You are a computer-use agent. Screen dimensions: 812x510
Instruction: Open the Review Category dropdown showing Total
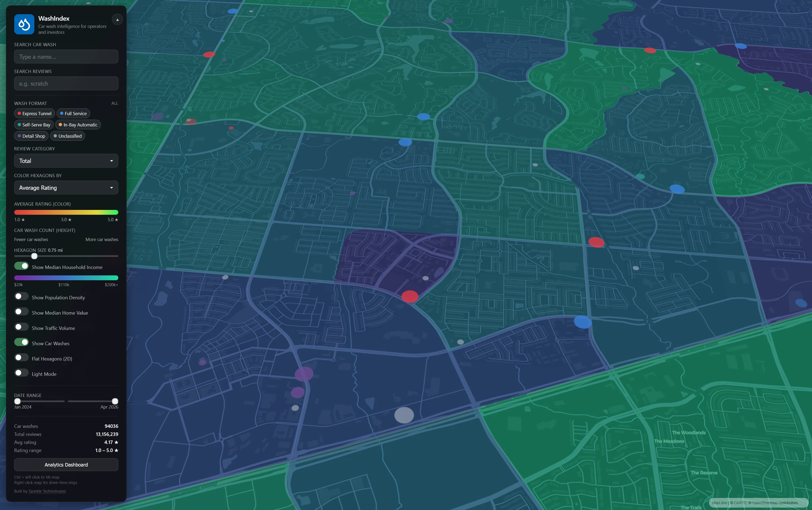(66, 161)
